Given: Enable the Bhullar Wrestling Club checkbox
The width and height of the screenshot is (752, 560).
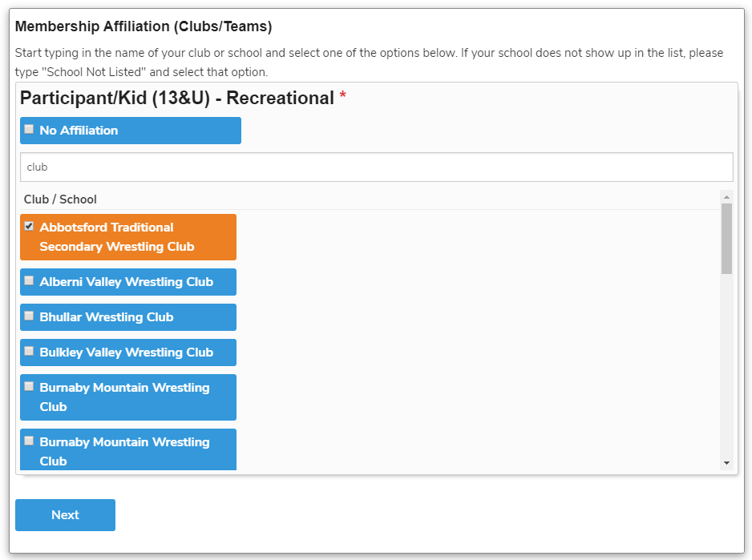Looking at the screenshot, I should [x=29, y=316].
